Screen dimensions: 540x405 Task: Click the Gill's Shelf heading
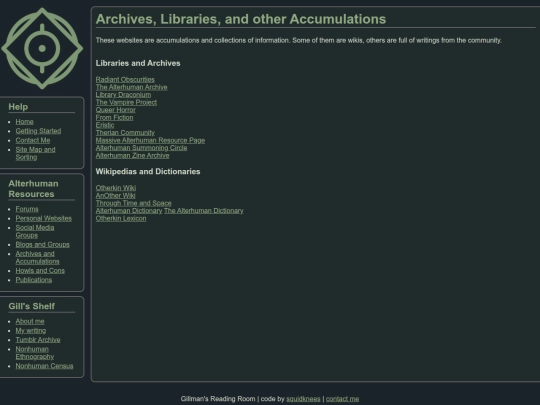pyautogui.click(x=32, y=306)
